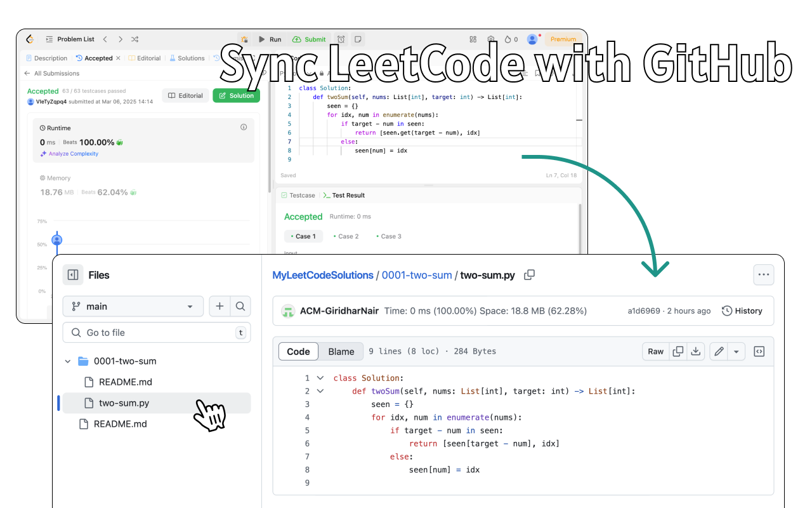Expand the edit options dropdown arrow

coord(736,351)
